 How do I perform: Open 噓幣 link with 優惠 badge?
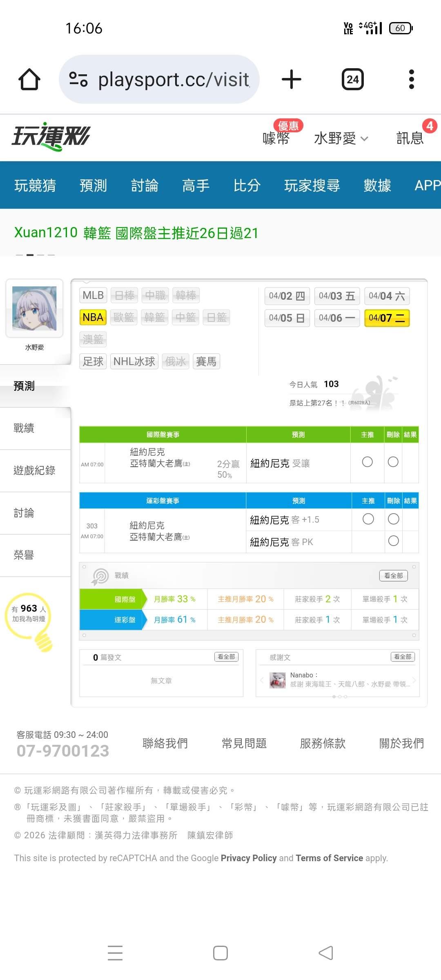pos(276,138)
